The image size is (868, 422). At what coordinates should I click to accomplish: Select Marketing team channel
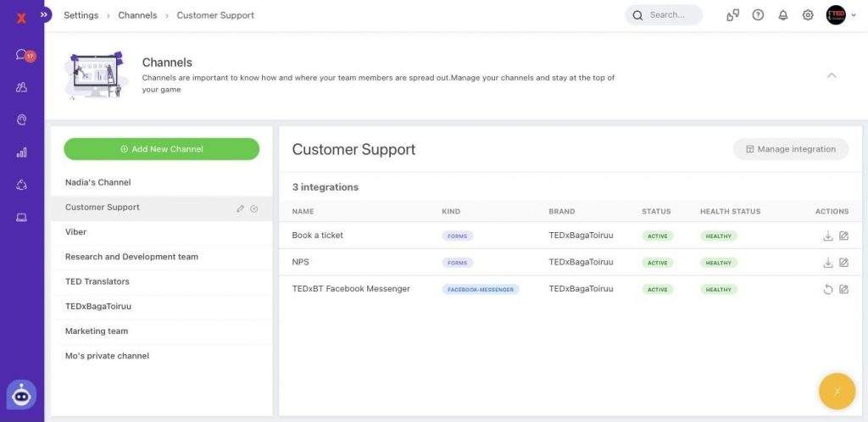[162, 332]
